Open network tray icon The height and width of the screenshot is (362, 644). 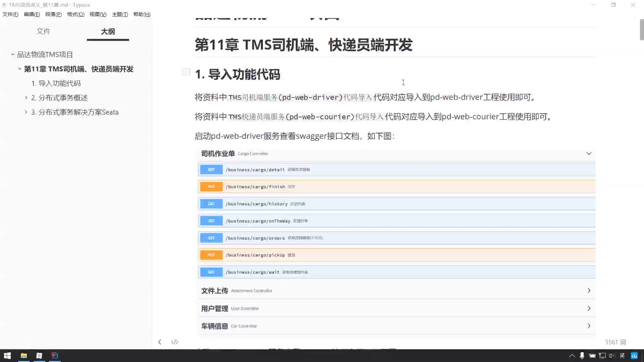click(602, 356)
